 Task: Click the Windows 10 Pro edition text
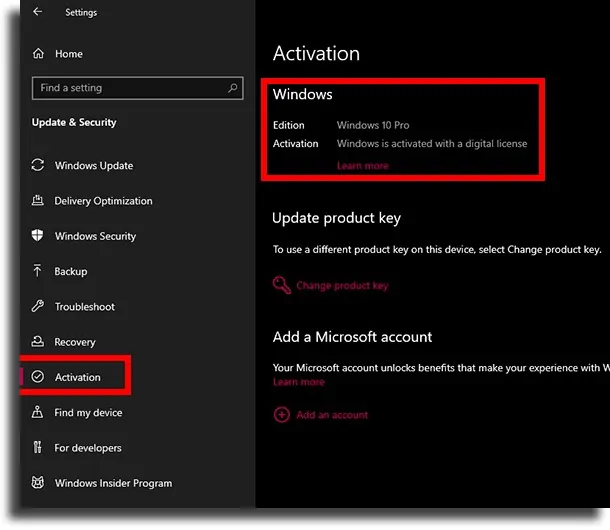click(x=373, y=125)
